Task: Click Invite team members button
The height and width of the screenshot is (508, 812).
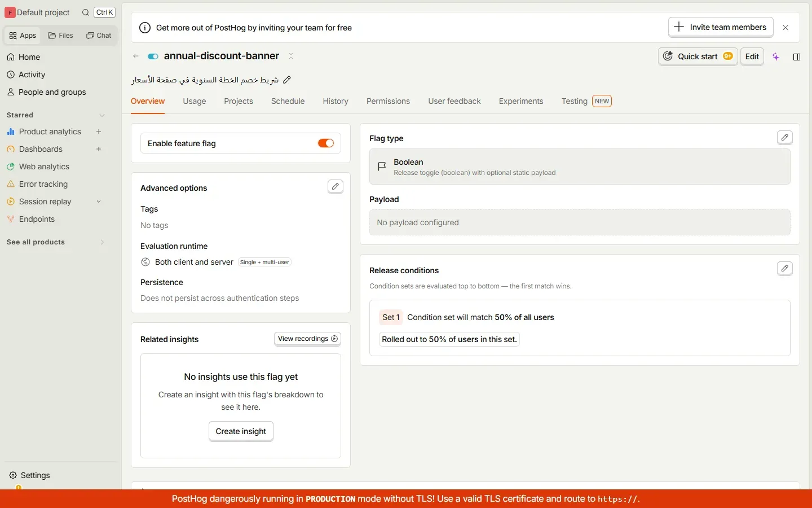Action: [721, 27]
